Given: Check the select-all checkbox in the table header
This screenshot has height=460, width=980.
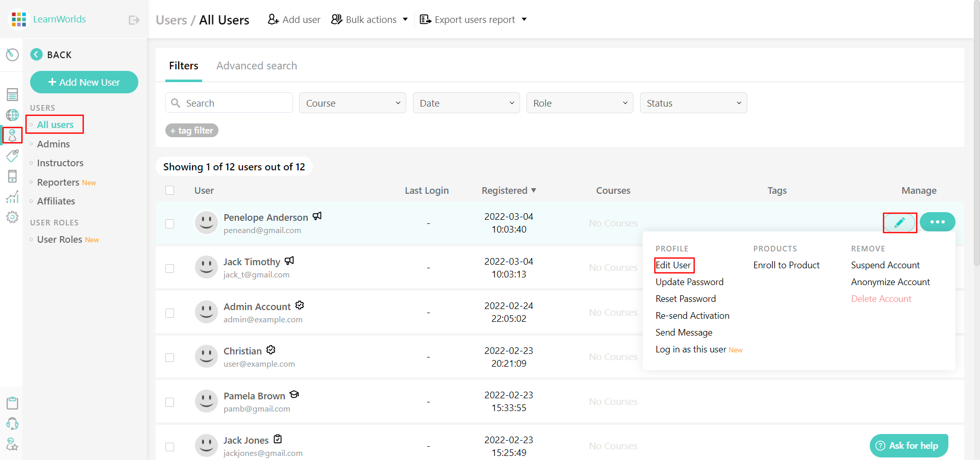Looking at the screenshot, I should [170, 190].
